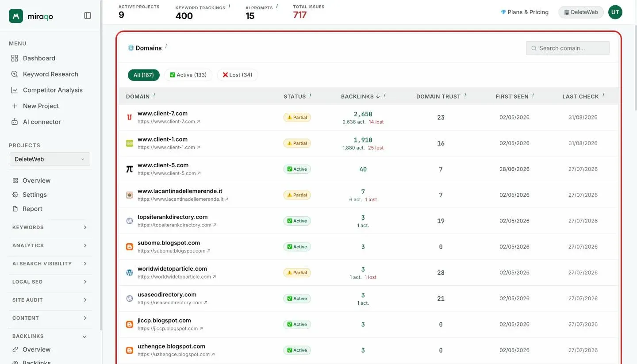Expand the Site Audit section
Screen dimensions: 637x364
(50, 300)
